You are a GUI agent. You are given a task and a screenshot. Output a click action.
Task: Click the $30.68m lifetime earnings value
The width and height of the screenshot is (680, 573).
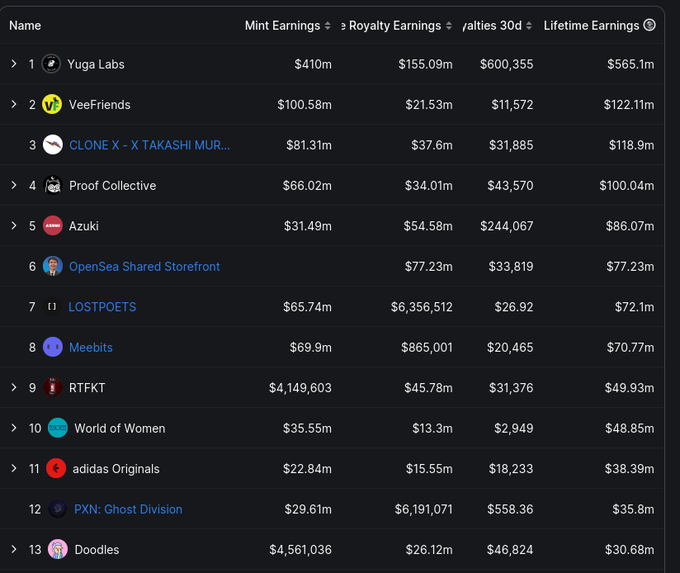(629, 550)
